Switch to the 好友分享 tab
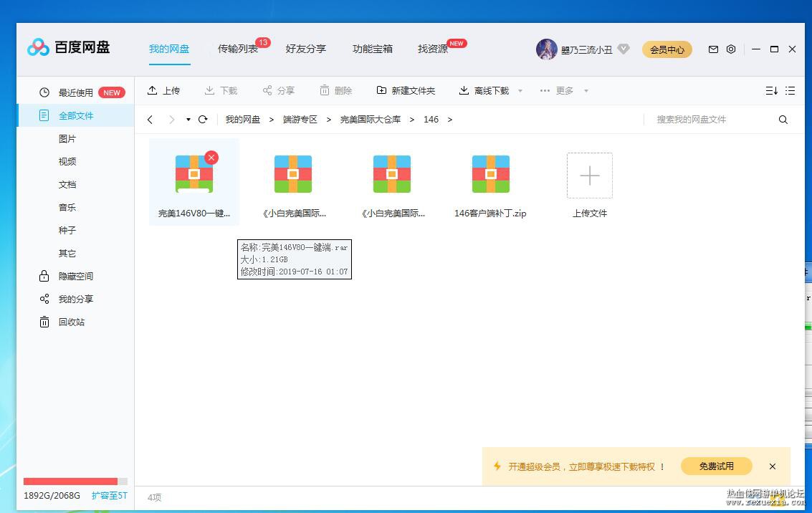The image size is (812, 513). pyautogui.click(x=305, y=49)
